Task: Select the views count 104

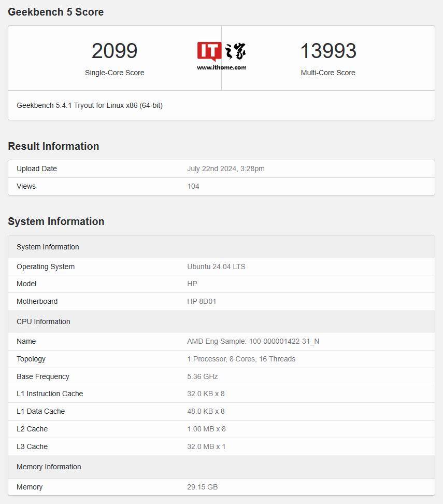Action: [x=193, y=187]
